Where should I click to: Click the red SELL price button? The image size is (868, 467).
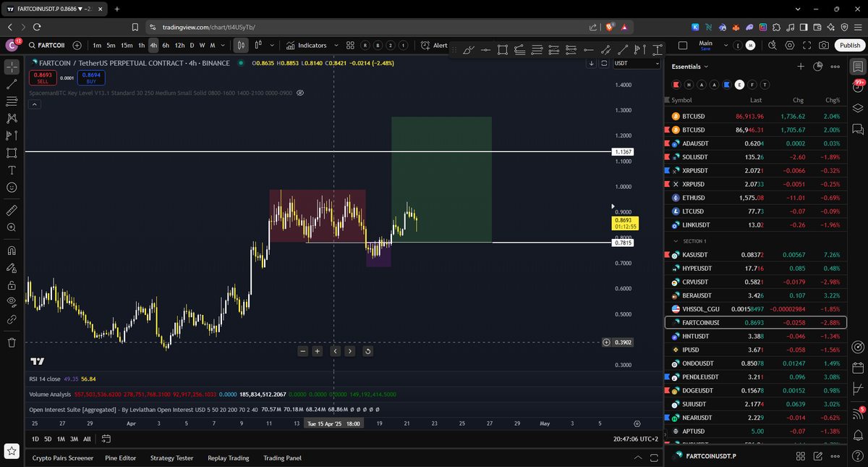[43, 77]
